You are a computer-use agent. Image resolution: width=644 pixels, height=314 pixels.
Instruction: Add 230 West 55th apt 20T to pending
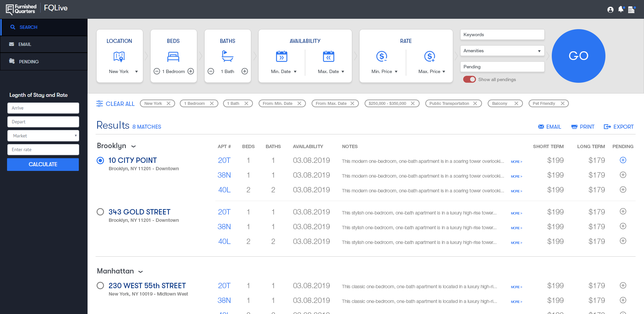point(623,286)
